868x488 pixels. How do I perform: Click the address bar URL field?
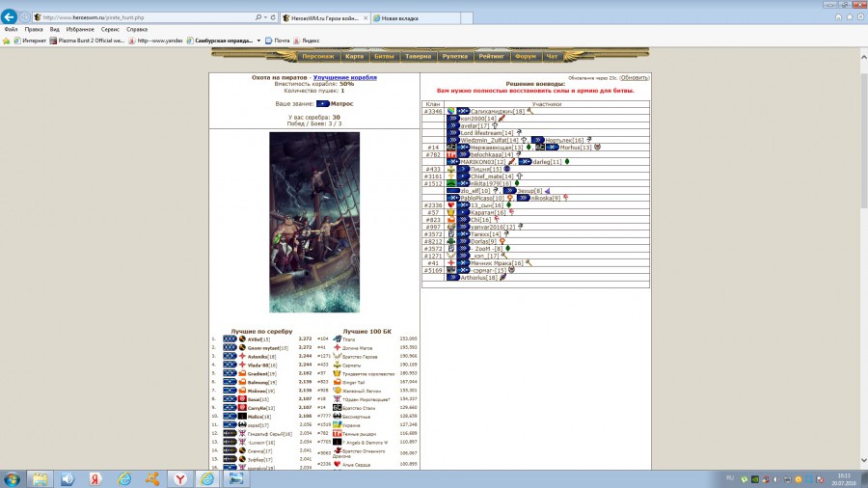[144, 17]
